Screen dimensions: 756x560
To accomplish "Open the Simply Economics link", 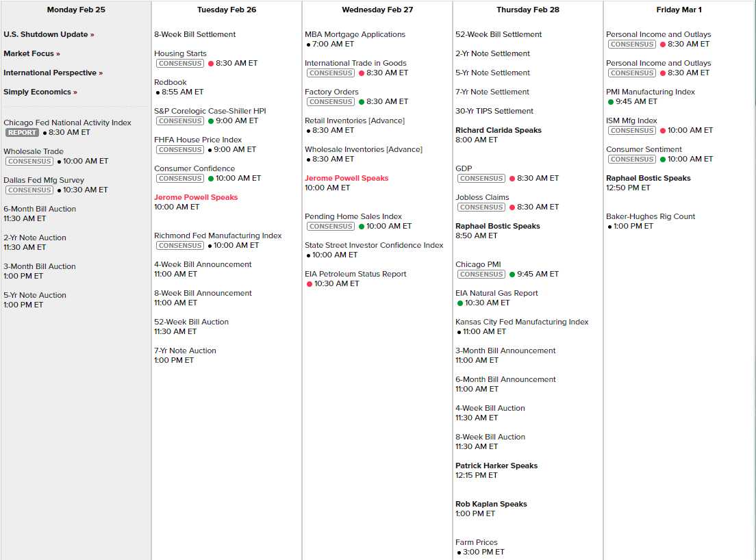I will (x=40, y=92).
